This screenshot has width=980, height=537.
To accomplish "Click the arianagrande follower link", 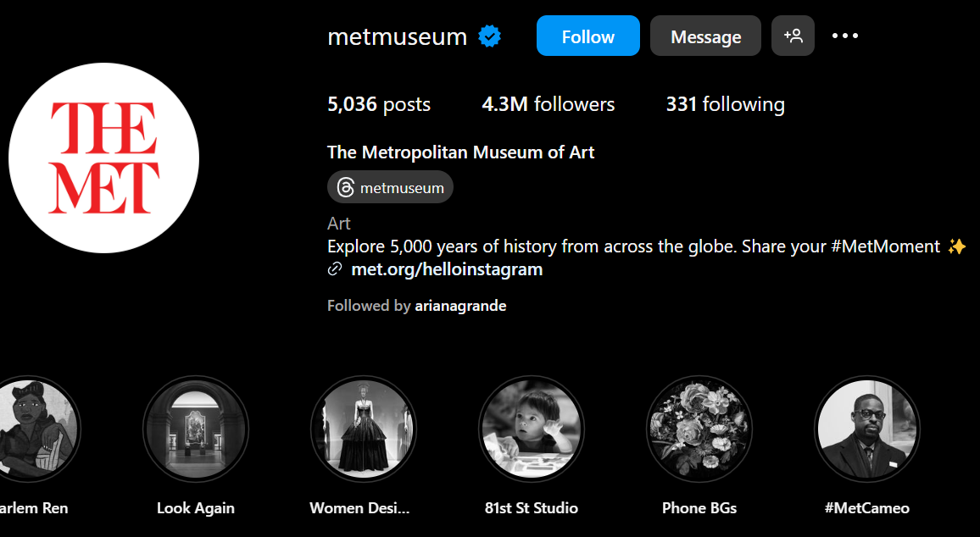I will 460,306.
